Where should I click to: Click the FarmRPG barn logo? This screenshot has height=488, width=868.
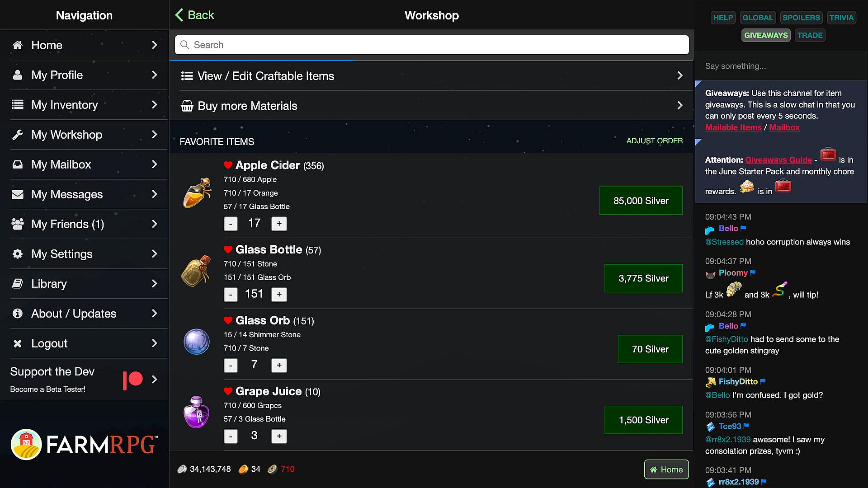[x=26, y=445]
